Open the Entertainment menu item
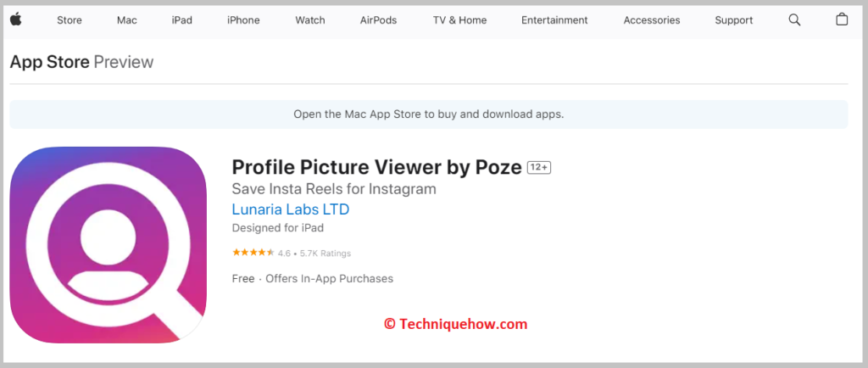The width and height of the screenshot is (868, 368). pyautogui.click(x=554, y=20)
